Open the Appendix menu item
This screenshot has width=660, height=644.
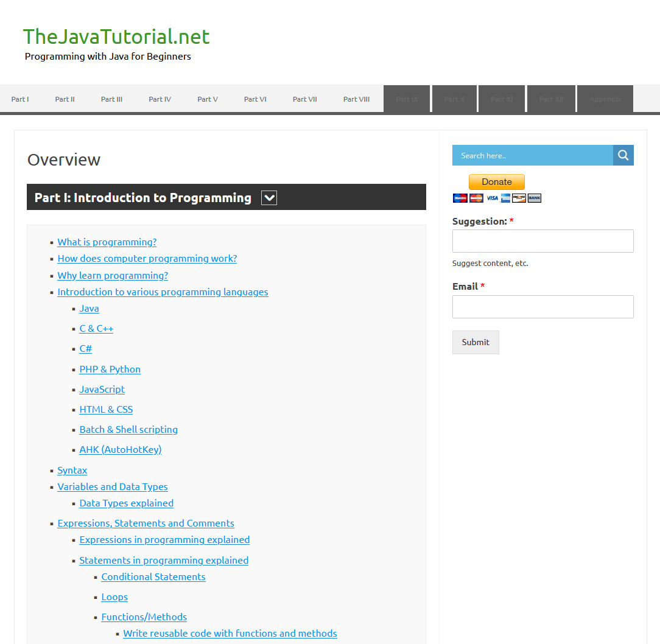(x=605, y=99)
